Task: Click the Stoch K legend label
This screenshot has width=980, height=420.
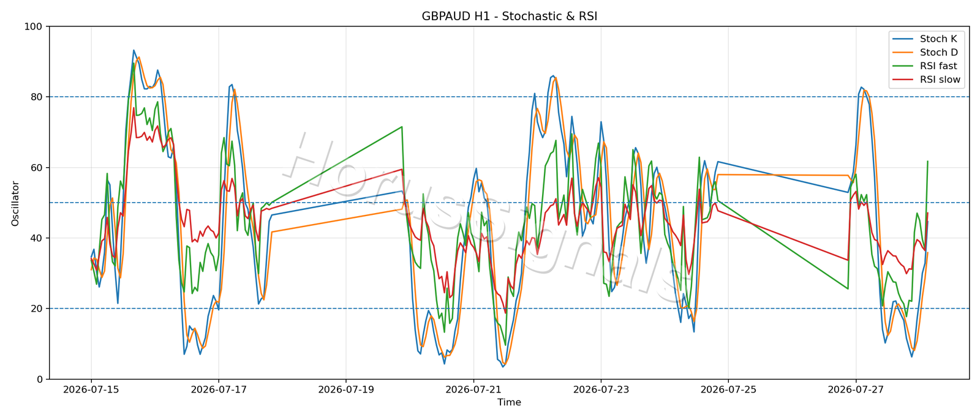Action: tap(938, 39)
